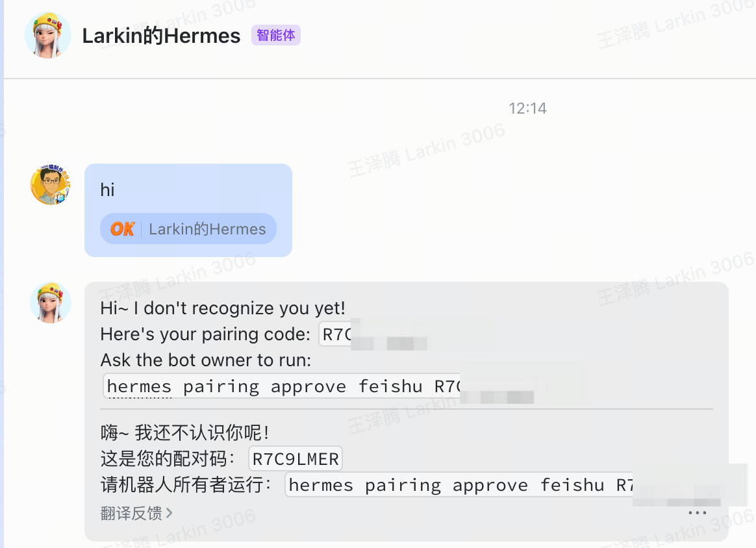The height and width of the screenshot is (548, 756).
Task: Click the English pairing code chip
Action: tap(338, 334)
